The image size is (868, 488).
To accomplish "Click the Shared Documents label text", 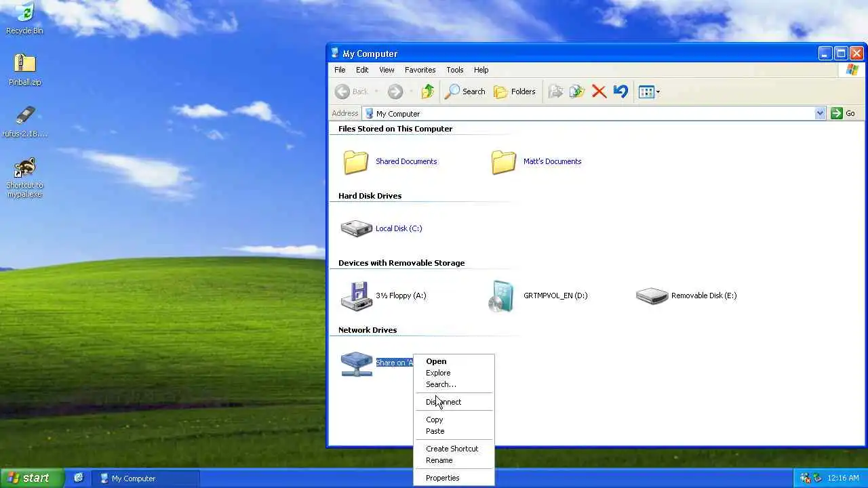I will (x=406, y=161).
